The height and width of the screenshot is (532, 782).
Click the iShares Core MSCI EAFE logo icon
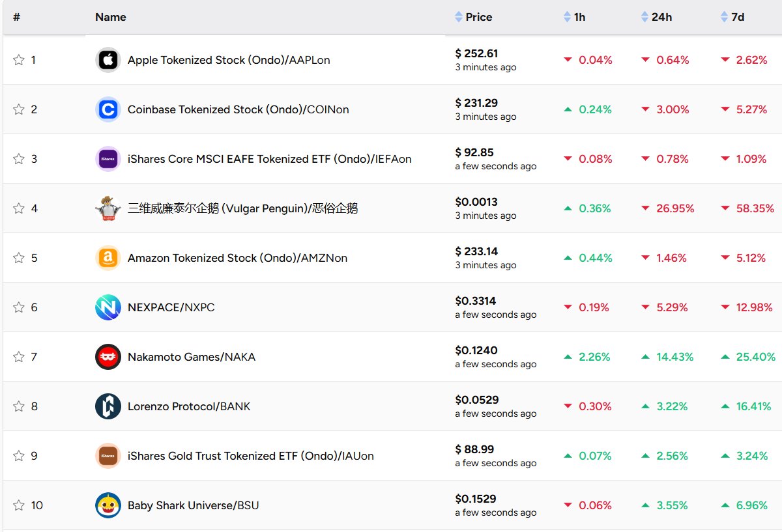(x=108, y=159)
